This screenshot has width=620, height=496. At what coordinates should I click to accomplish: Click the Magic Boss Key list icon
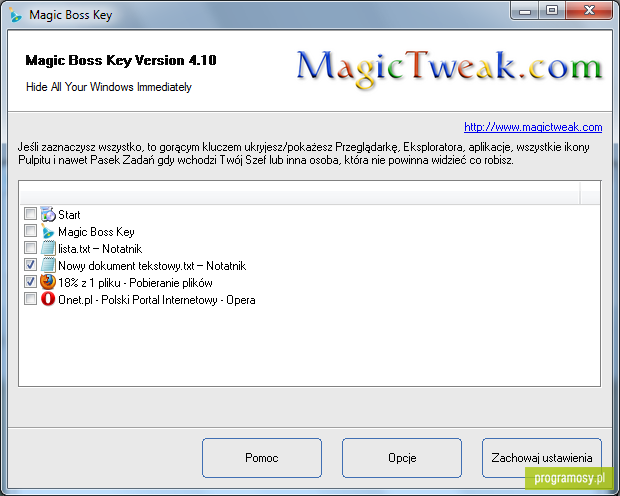(48, 231)
